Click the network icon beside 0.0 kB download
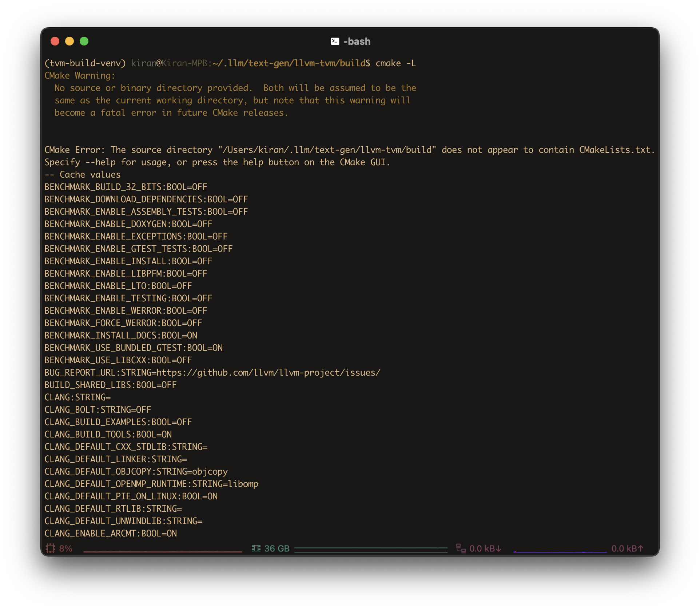The width and height of the screenshot is (700, 610). point(461,548)
